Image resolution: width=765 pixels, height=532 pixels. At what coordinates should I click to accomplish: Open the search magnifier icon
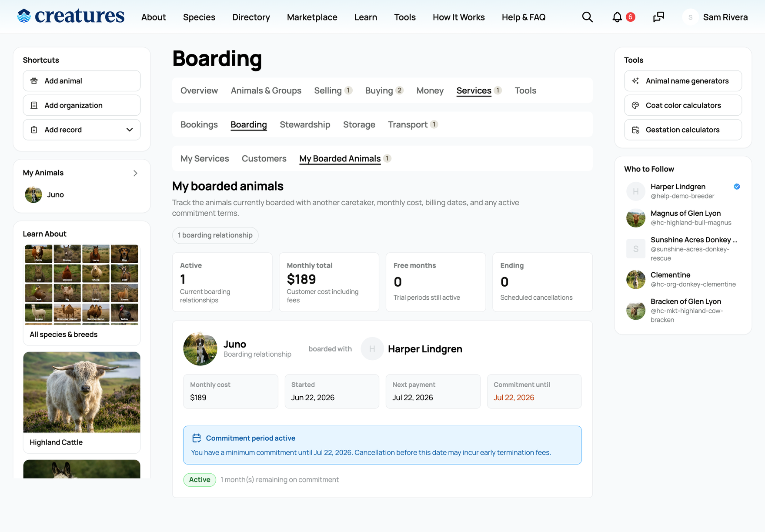587,17
